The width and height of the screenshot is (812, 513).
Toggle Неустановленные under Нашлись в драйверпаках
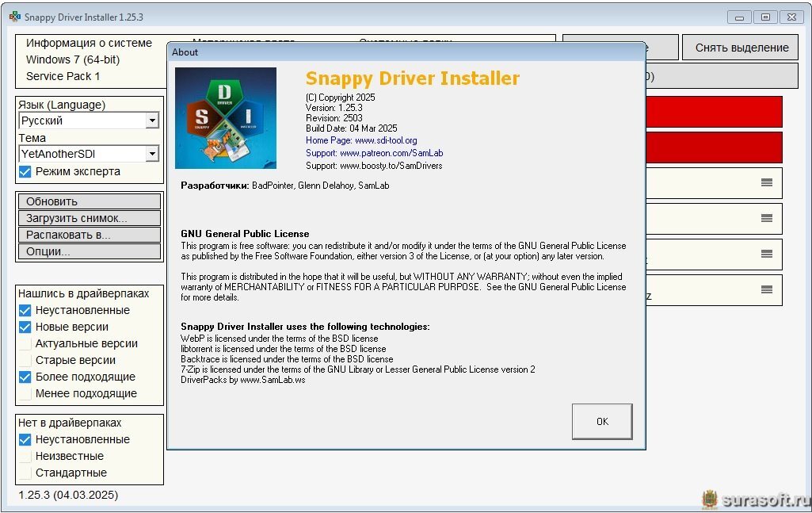point(25,310)
